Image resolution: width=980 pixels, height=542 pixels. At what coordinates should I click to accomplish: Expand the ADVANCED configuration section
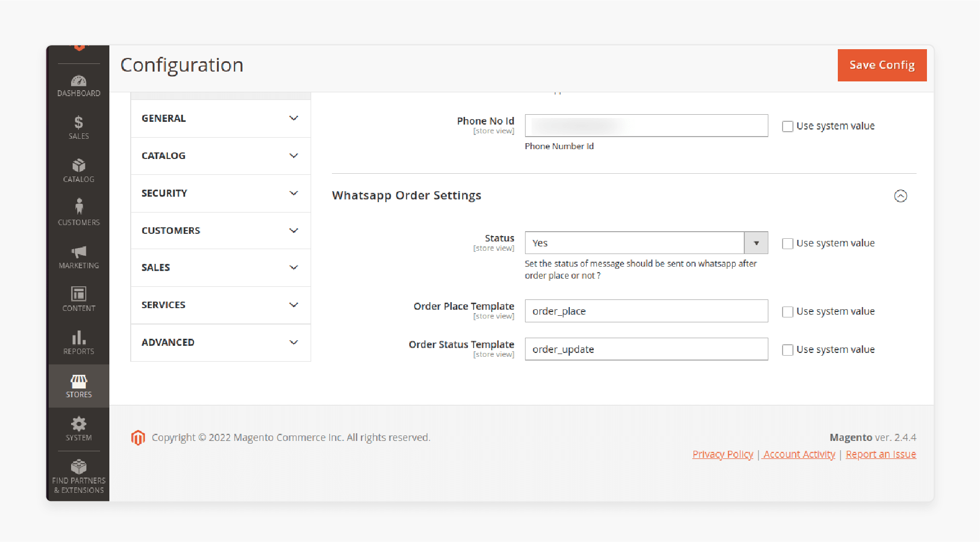click(x=220, y=343)
